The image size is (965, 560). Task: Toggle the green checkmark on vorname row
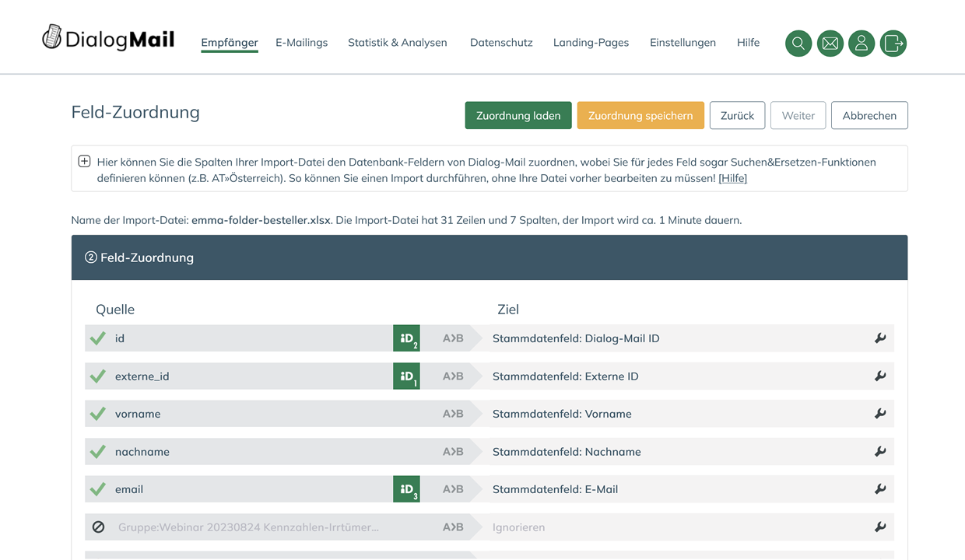pos(98,414)
